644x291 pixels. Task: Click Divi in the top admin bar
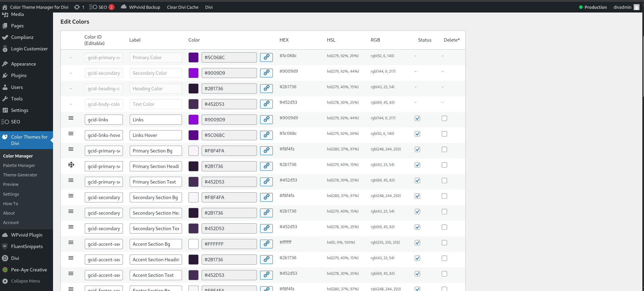(x=209, y=7)
